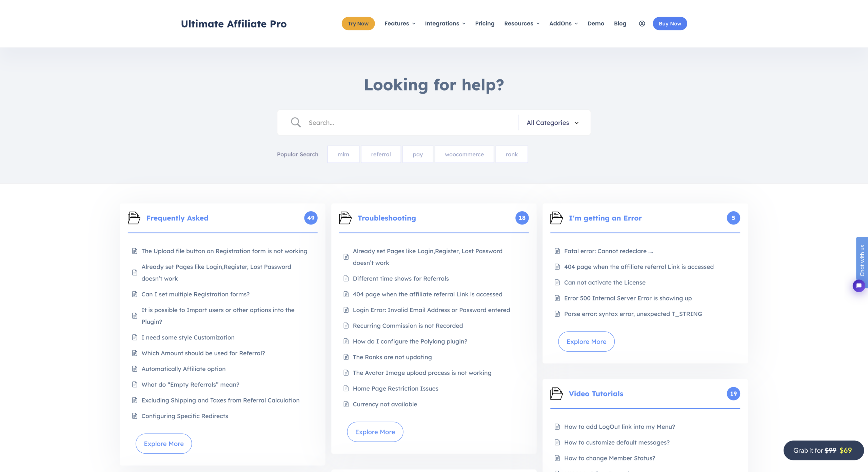The width and height of the screenshot is (868, 472).
Task: Click Explore More under Troubleshooting section
Action: point(375,431)
